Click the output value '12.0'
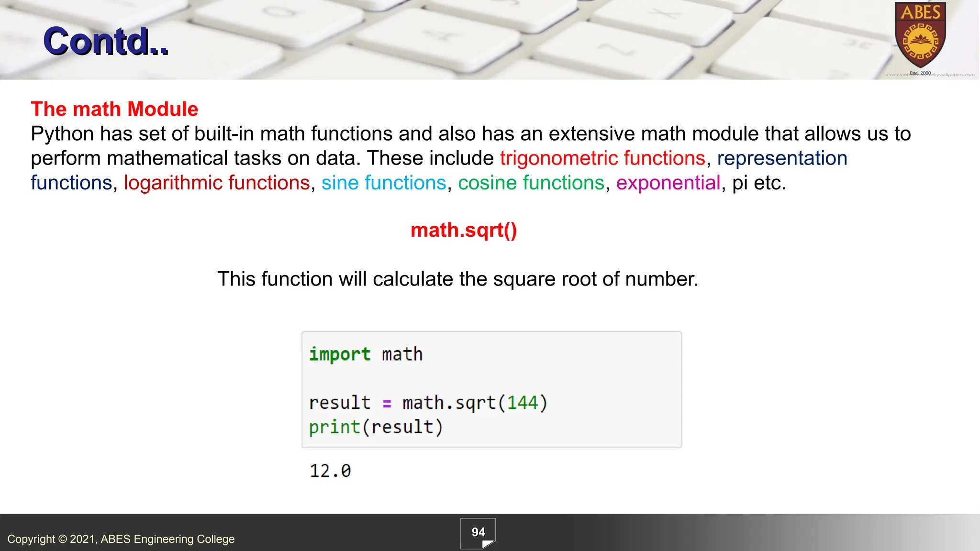 (330, 471)
